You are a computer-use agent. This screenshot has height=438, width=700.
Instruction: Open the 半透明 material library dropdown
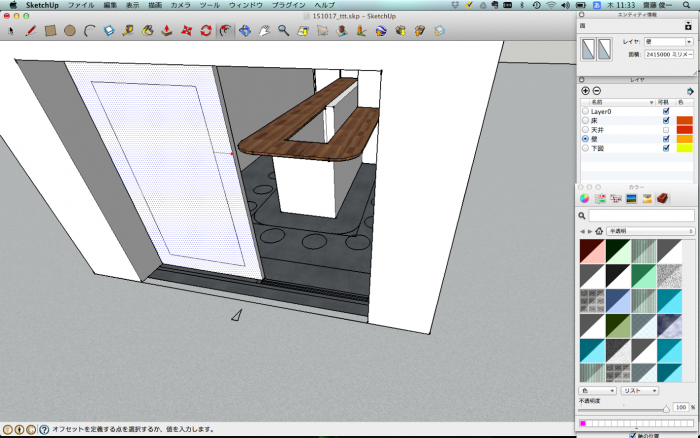[x=650, y=230]
